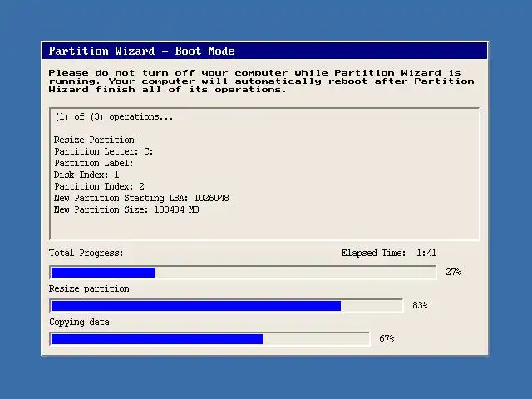Select the 'Resize Partition' line in the log

tap(94, 140)
